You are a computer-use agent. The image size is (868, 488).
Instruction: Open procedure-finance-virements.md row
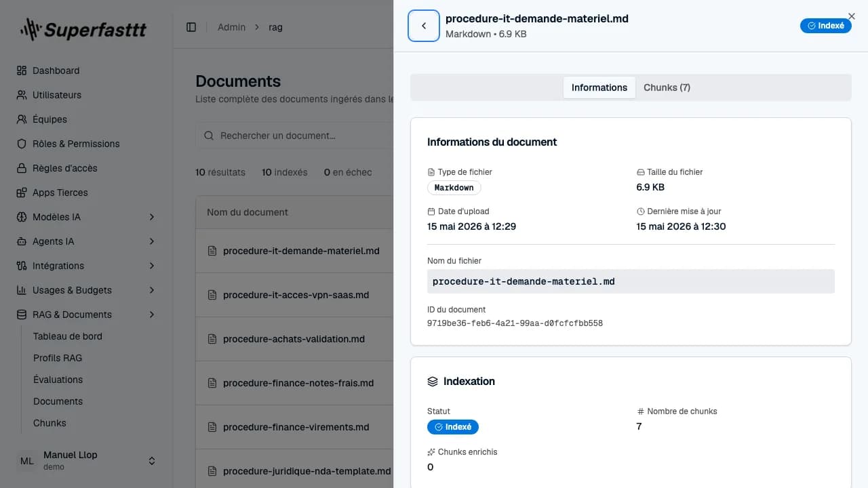296,427
